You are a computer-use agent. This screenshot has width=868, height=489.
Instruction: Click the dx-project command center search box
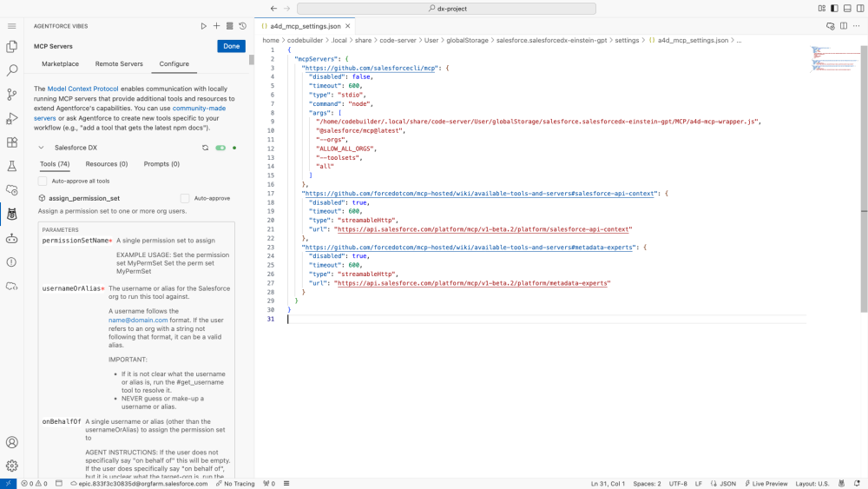(447, 9)
